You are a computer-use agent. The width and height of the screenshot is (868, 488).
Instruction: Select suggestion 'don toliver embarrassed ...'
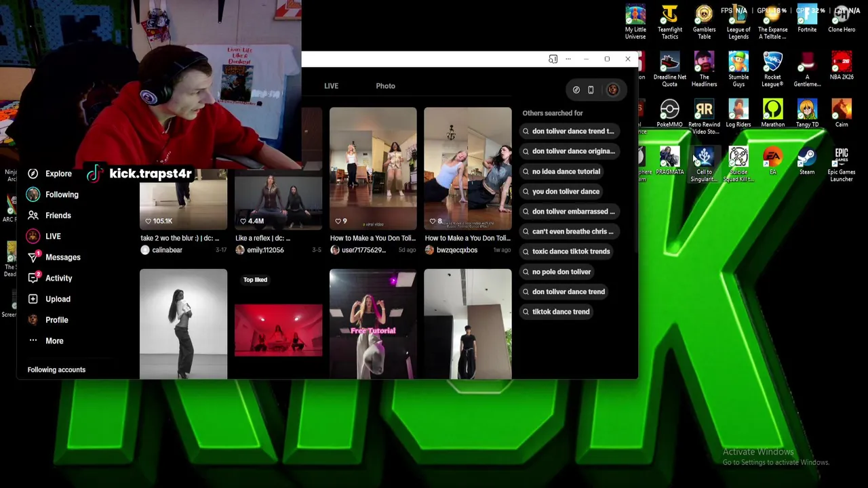tap(568, 211)
